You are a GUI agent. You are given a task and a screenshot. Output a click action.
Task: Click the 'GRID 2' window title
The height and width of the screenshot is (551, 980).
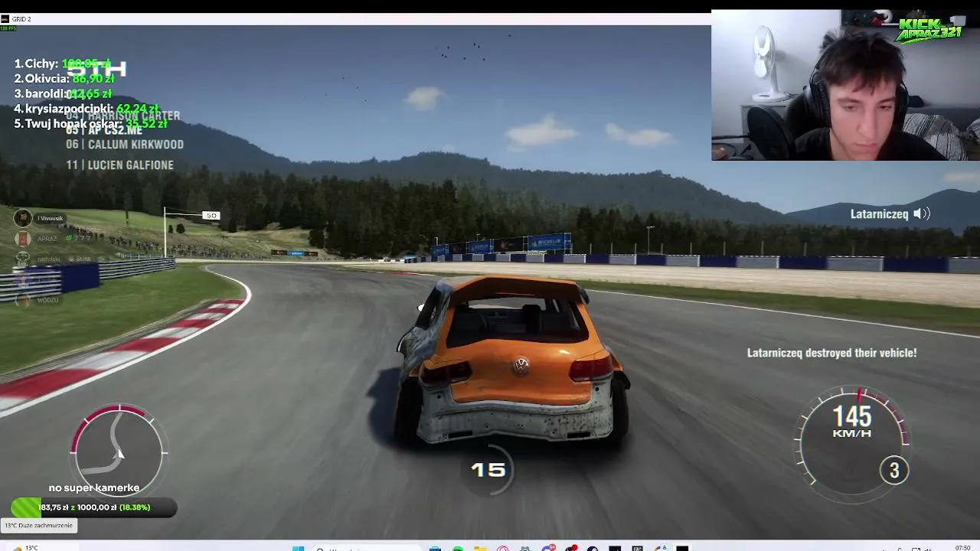coord(22,18)
